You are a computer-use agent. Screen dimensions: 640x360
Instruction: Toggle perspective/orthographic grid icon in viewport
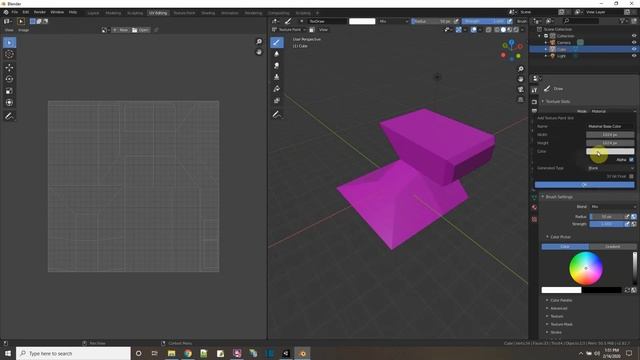[x=520, y=100]
